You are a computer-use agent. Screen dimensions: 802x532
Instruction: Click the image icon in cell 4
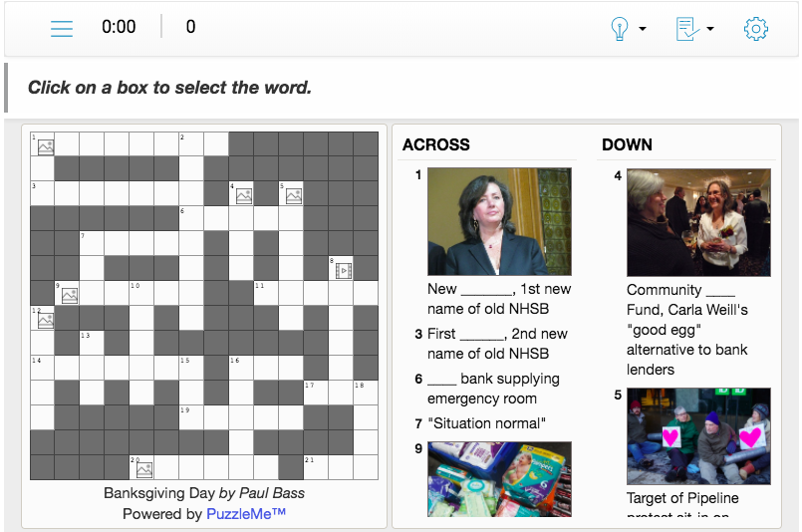pyautogui.click(x=244, y=196)
